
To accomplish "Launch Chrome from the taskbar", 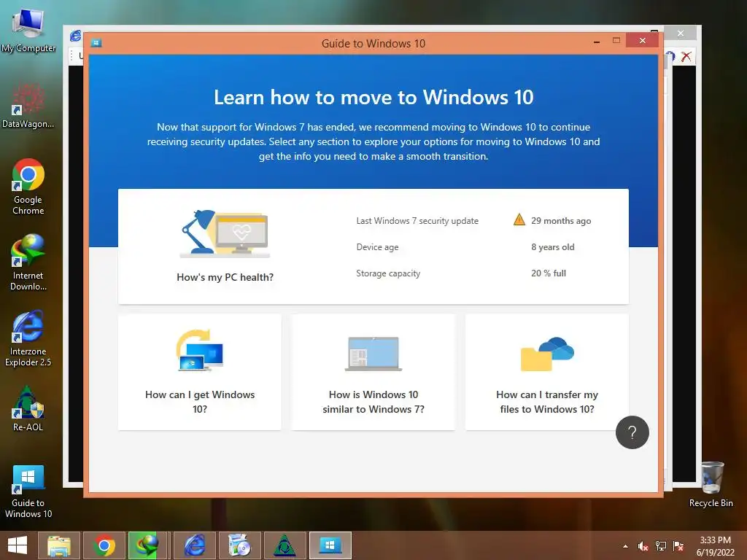I will (x=104, y=545).
